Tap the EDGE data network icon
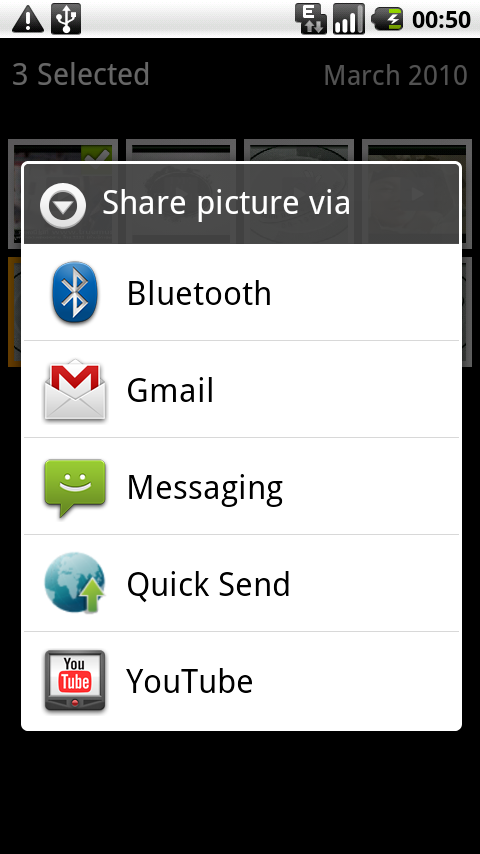Screen dimensions: 480x854 (311, 19)
